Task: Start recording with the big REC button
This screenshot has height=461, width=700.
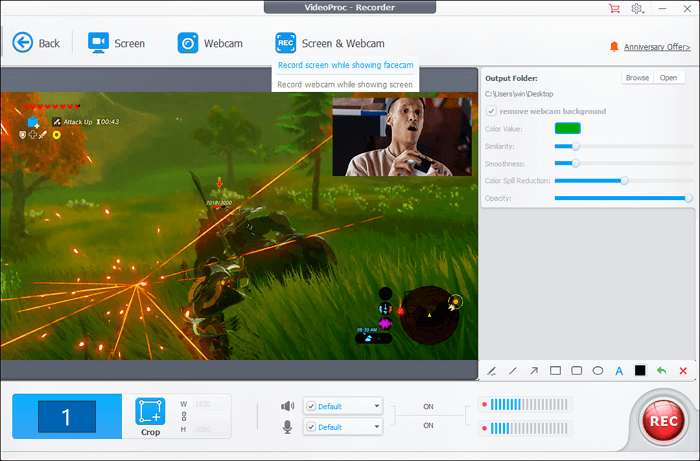Action: pos(663,421)
